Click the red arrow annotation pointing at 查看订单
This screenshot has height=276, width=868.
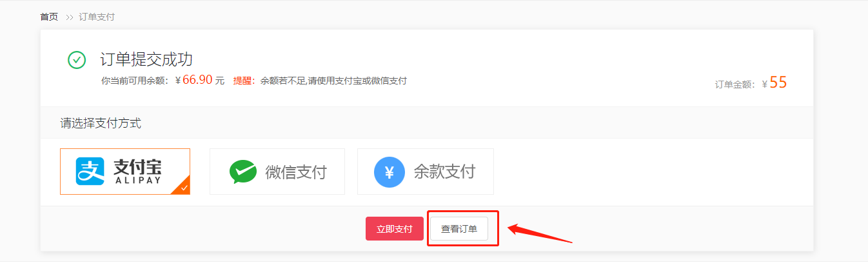[540, 233]
